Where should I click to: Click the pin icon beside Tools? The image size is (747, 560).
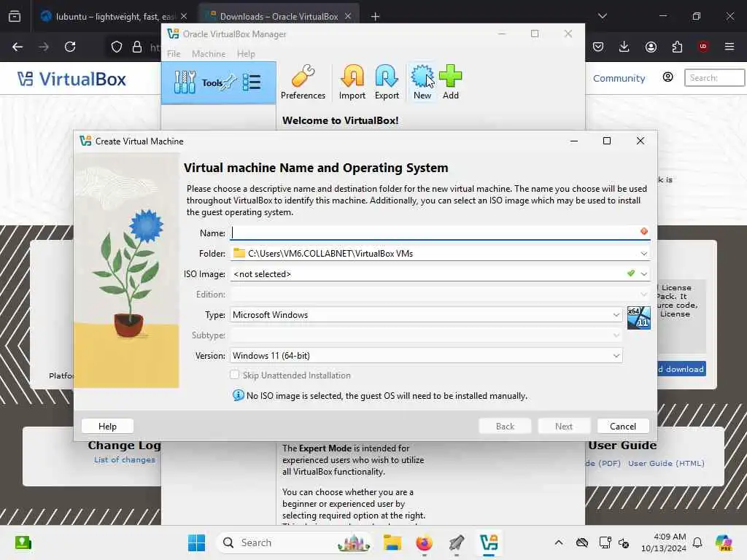pyautogui.click(x=229, y=82)
